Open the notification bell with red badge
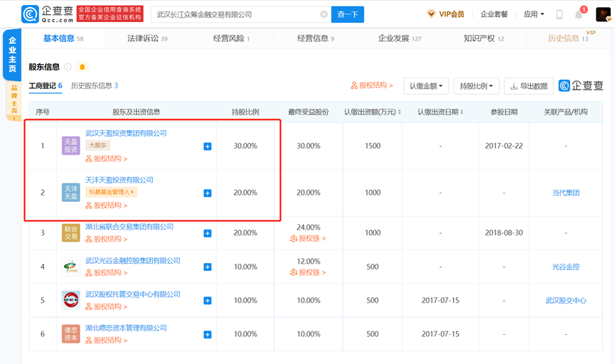The width and height of the screenshot is (615, 364). (579, 14)
